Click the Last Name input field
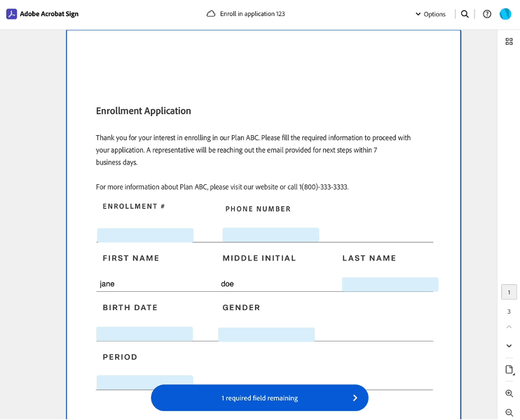Viewport: 520px width, 420px height. pyautogui.click(x=390, y=284)
